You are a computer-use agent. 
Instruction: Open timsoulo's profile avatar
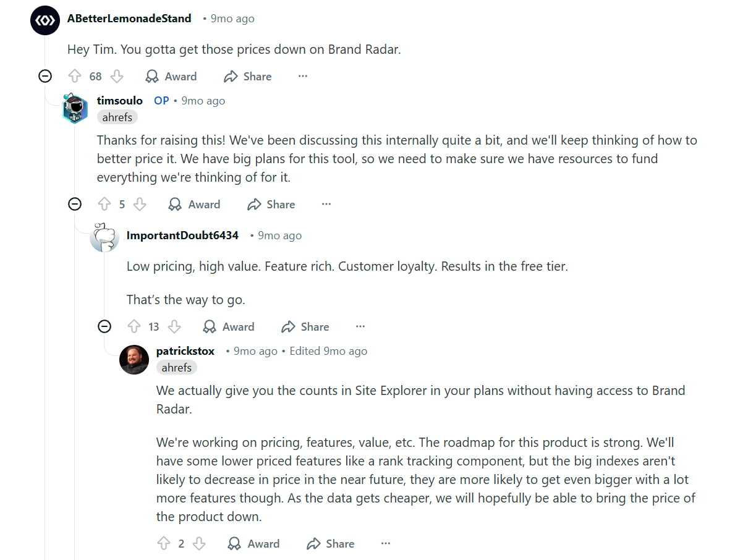click(x=75, y=106)
